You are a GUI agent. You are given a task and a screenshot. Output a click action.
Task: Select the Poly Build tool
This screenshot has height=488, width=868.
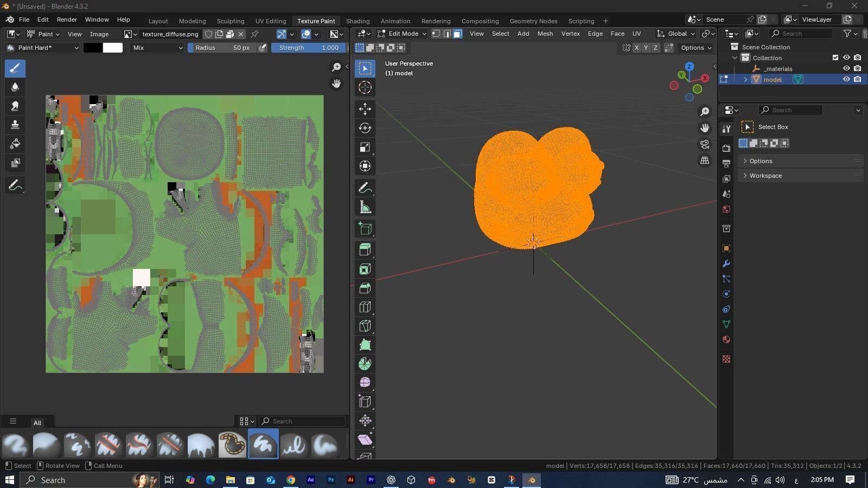365,345
